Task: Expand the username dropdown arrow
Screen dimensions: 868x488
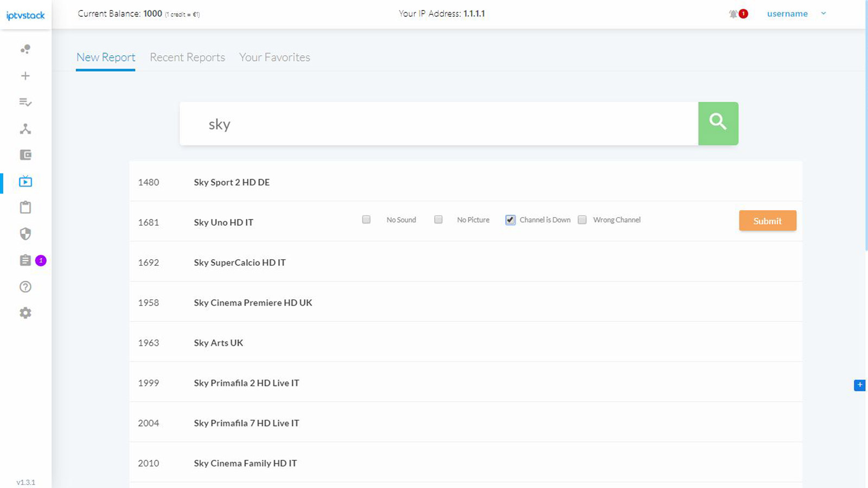Action: (824, 14)
